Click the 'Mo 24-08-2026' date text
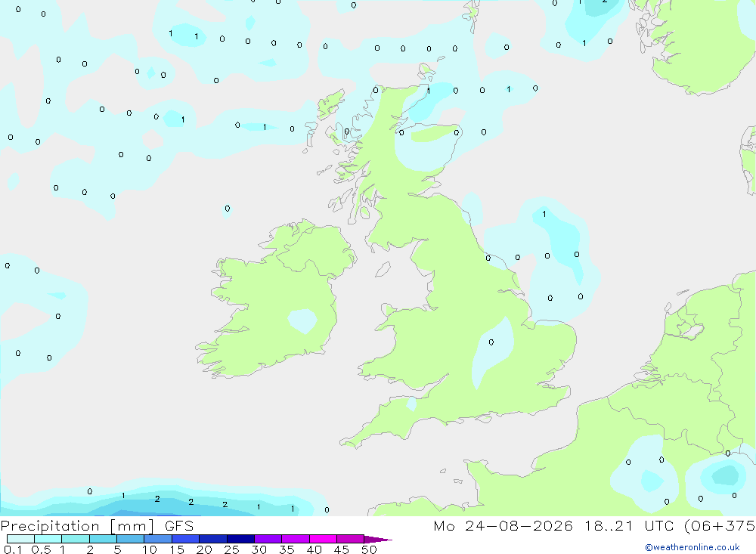The width and height of the screenshot is (756, 554). pyautogui.click(x=503, y=526)
